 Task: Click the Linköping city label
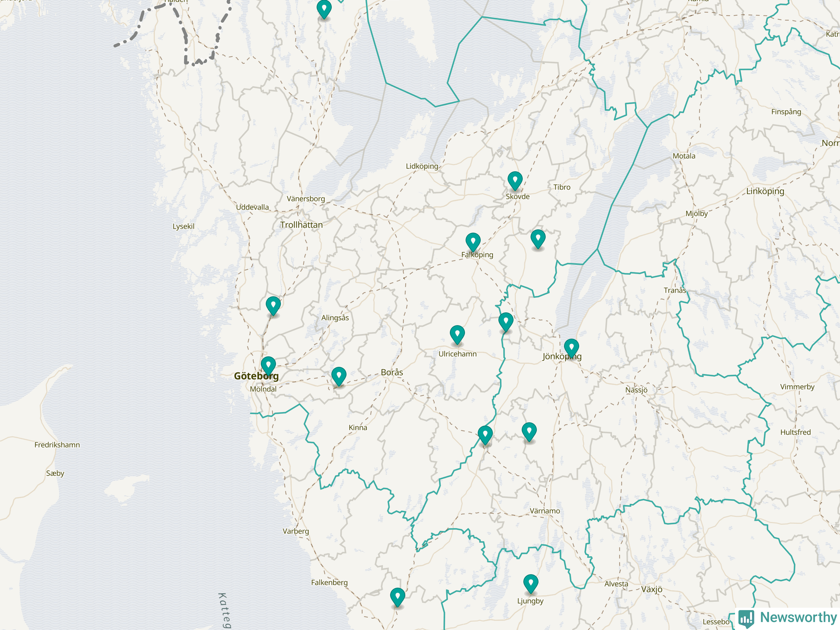(765, 191)
